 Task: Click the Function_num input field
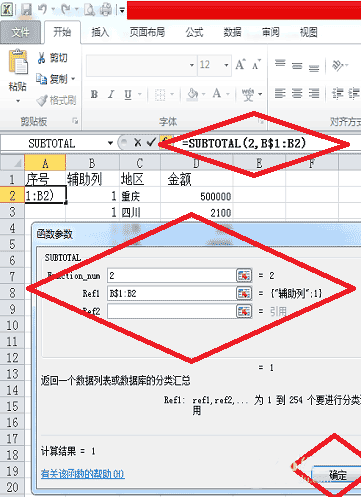tap(171, 275)
